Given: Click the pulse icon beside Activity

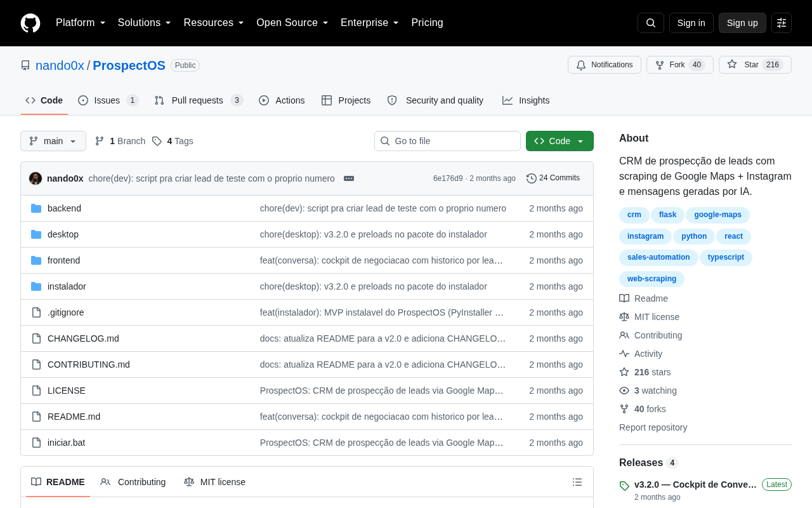Looking at the screenshot, I should 624,354.
